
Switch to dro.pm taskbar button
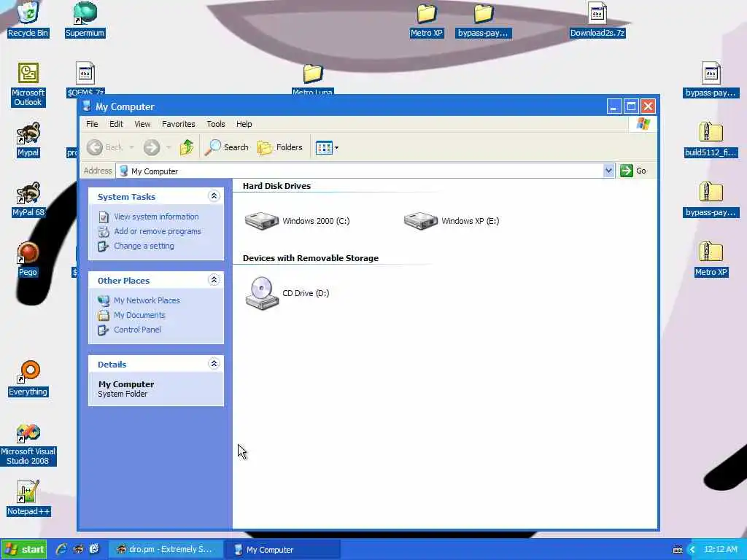click(165, 550)
